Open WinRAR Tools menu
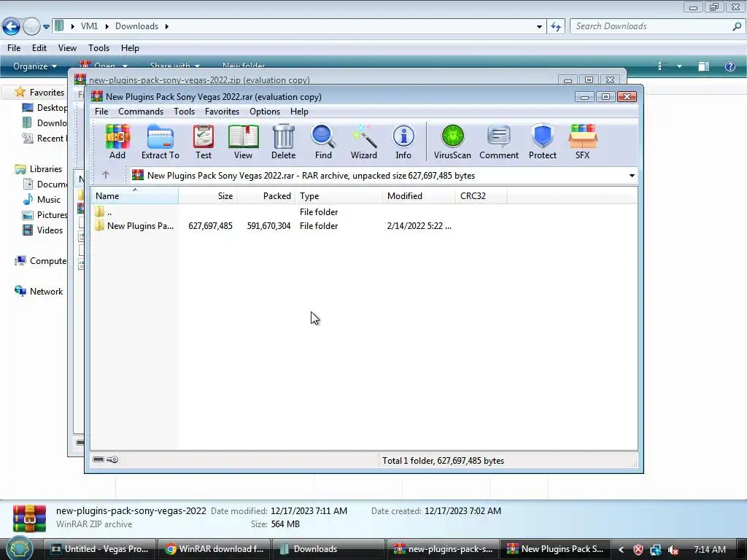The height and width of the screenshot is (560, 747). [x=184, y=112]
